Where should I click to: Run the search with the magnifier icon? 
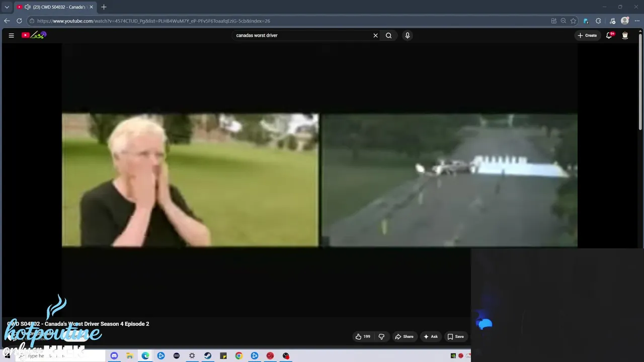pyautogui.click(x=388, y=35)
